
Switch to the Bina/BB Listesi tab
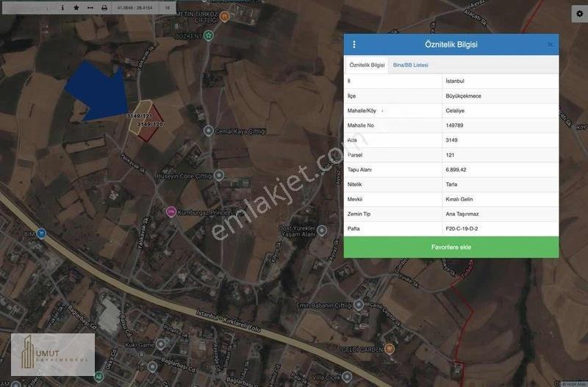pyautogui.click(x=410, y=65)
